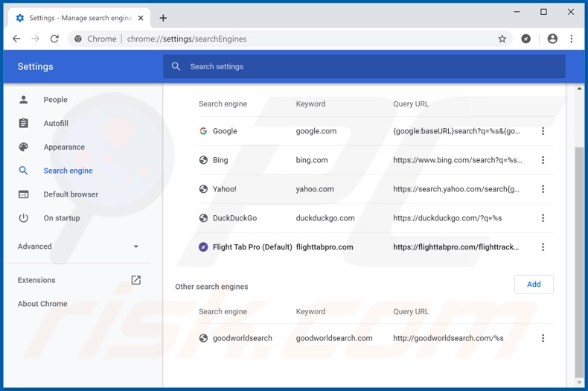Click the browser forward arrow
The image size is (588, 391).
click(35, 39)
